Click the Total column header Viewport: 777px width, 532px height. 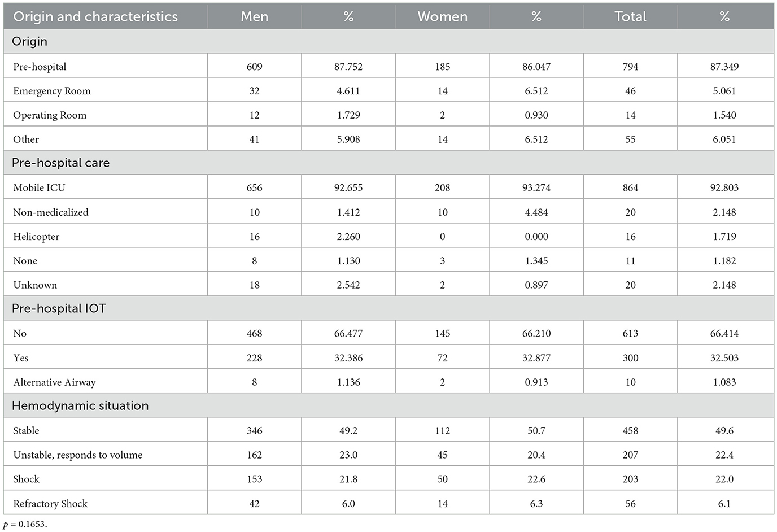[630, 17]
